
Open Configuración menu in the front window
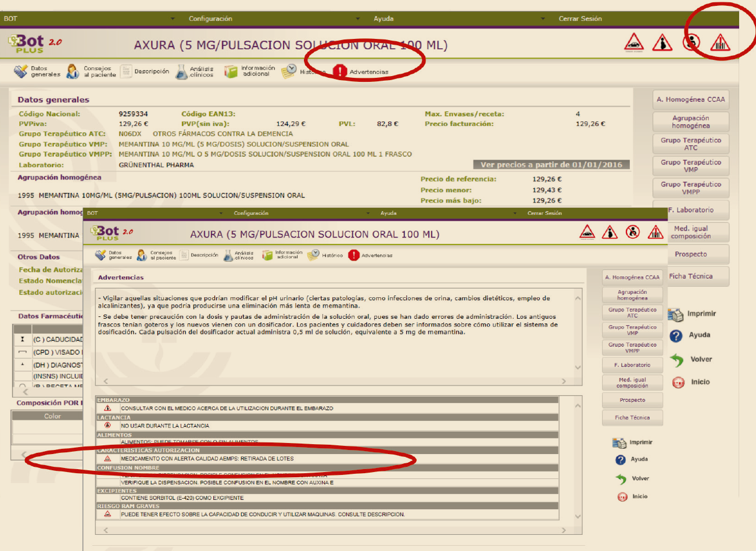coord(251,214)
